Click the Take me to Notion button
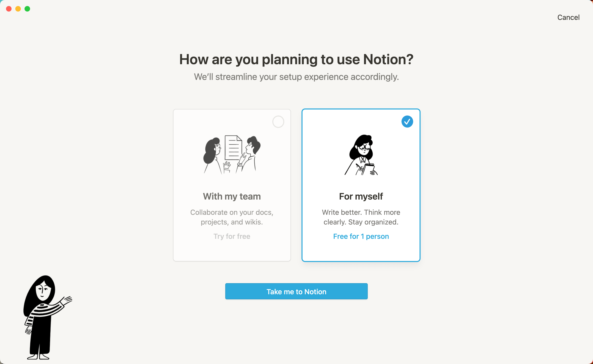Screen dimensions: 593x364 coord(296,291)
